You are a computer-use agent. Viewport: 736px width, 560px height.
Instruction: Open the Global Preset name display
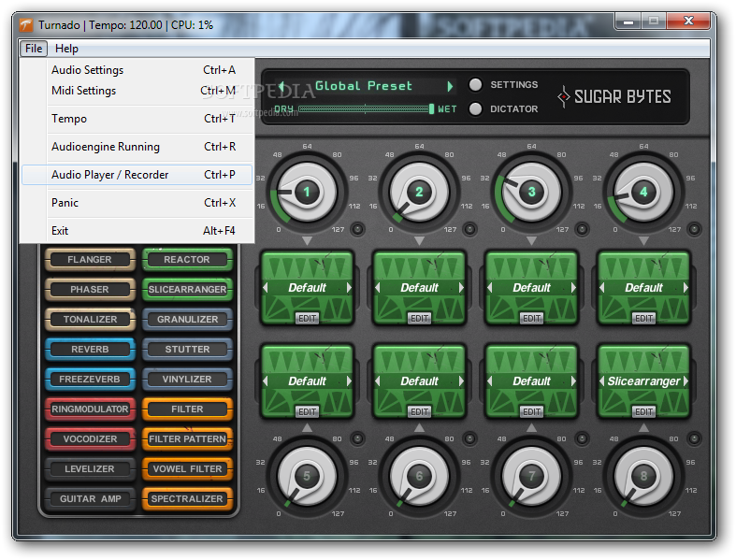(x=364, y=86)
